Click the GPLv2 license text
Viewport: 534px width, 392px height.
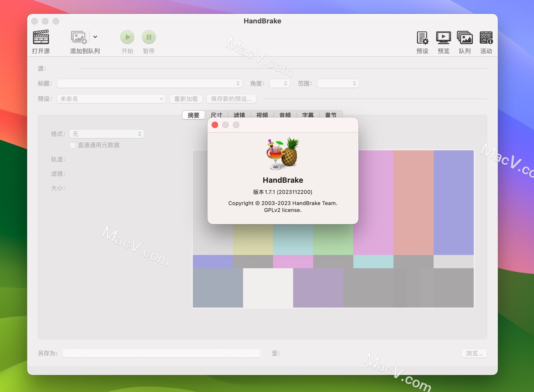283,210
